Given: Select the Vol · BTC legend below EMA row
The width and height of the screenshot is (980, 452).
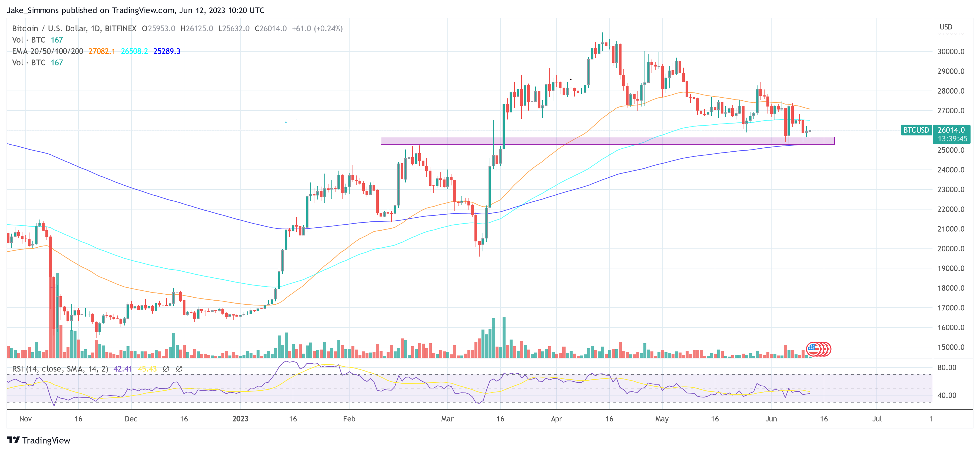Looking at the screenshot, I should click(x=37, y=63).
